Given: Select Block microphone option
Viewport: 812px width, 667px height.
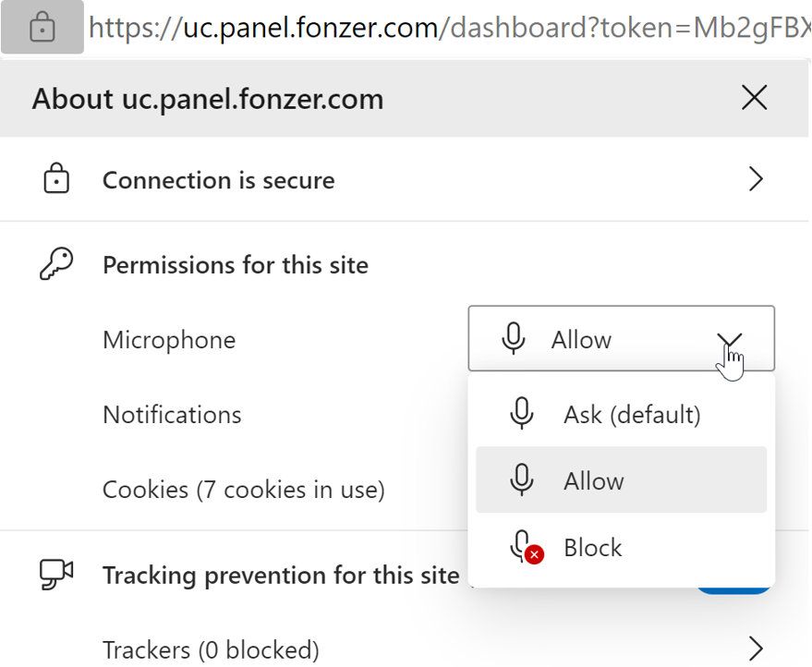Looking at the screenshot, I should click(x=621, y=547).
